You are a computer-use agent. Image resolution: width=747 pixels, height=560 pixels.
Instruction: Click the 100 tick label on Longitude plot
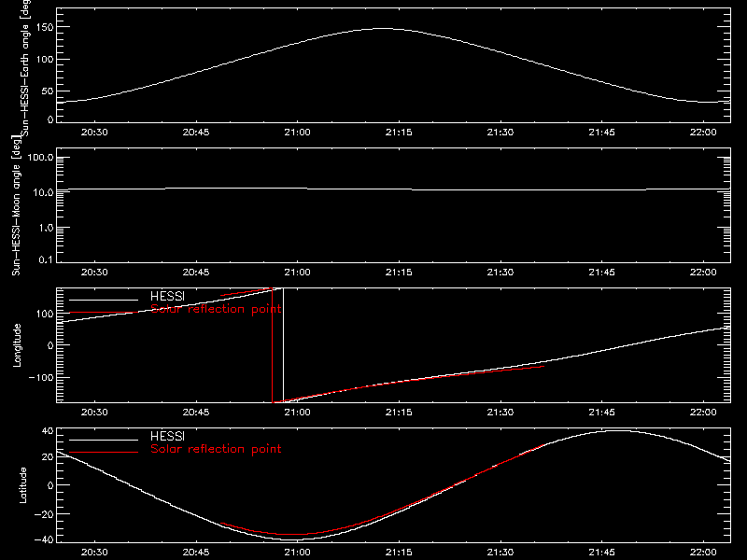coord(44,314)
